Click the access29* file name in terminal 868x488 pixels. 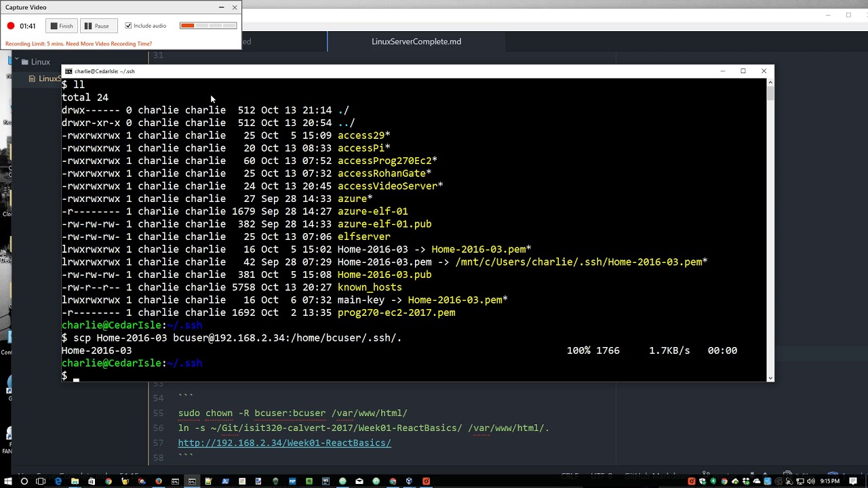[364, 135]
